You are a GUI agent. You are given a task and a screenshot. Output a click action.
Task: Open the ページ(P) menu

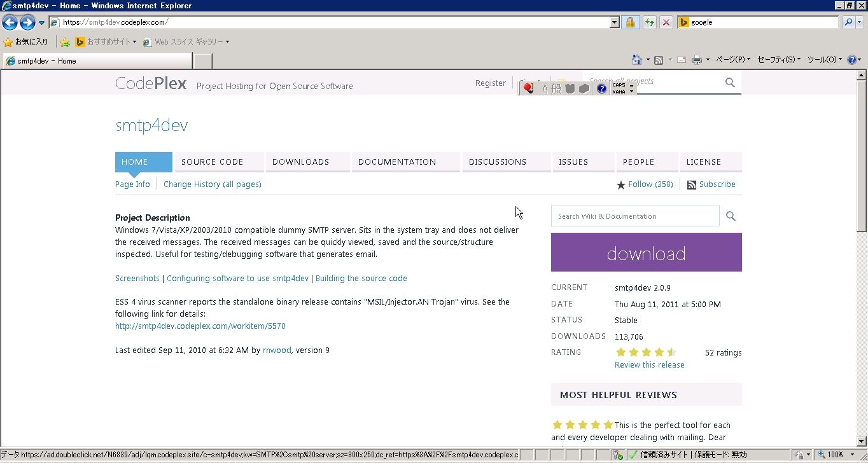point(733,60)
